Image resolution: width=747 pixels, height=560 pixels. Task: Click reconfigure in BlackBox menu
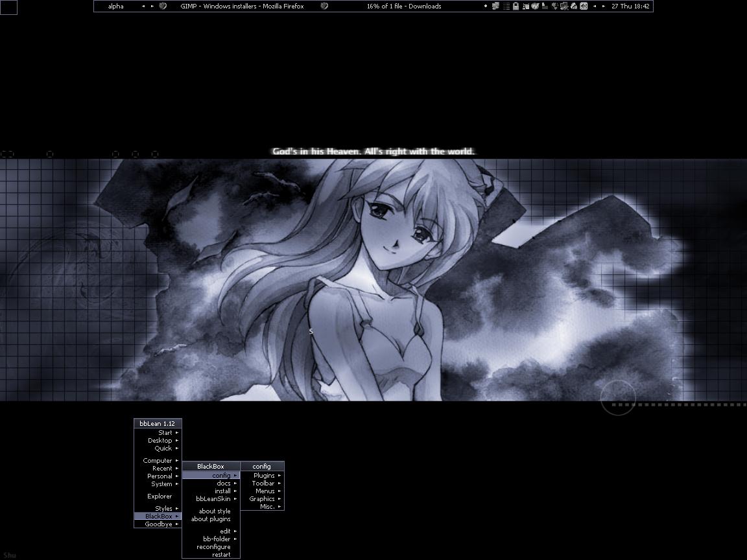[x=211, y=546]
